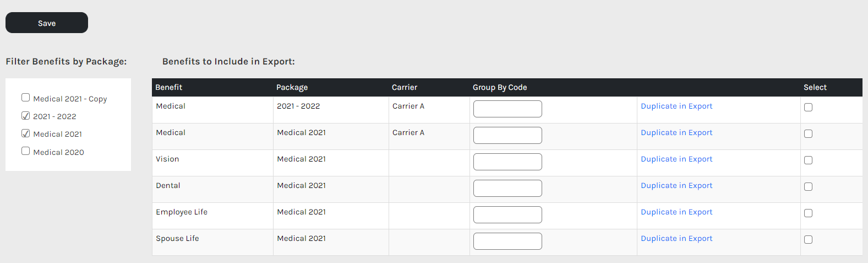Click Duplicate in Export for Vision
Screen dimensions: 868x263
coord(676,159)
